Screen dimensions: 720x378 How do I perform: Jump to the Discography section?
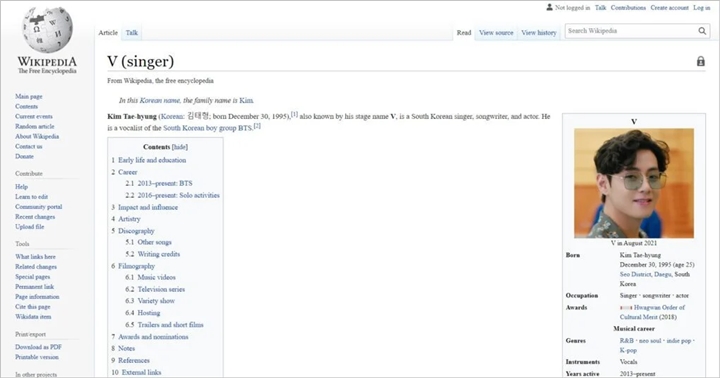(x=136, y=231)
